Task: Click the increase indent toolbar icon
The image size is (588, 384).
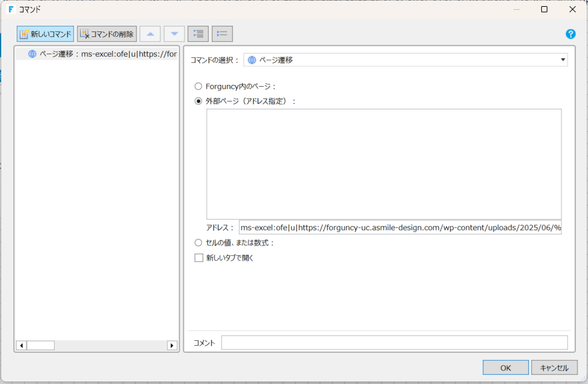Action: (x=198, y=34)
